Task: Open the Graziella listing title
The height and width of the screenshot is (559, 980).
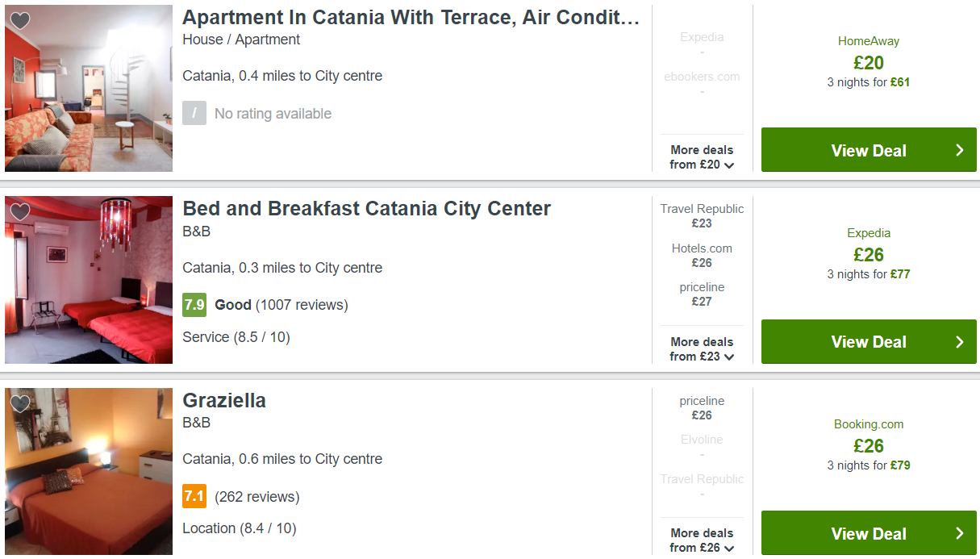Action: [x=224, y=401]
